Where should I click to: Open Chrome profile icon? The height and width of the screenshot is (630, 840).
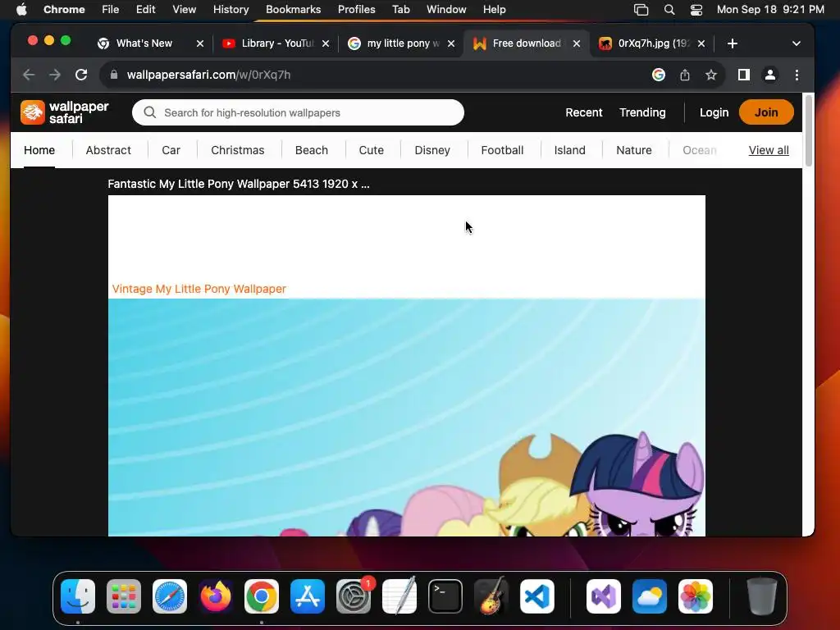[769, 75]
